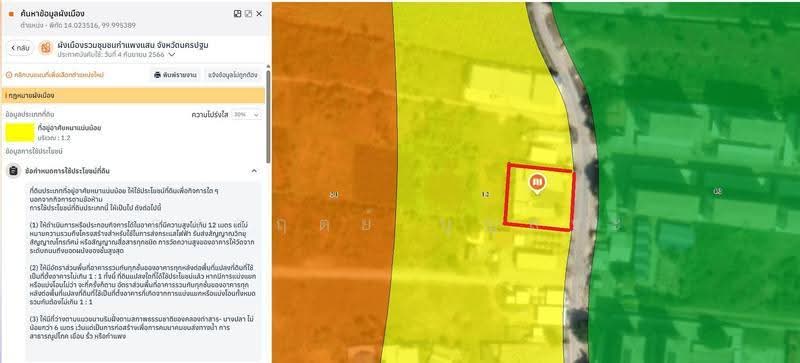800x363 pixels.
Task: Click the แจ้งข้อมูลไม่ถูกต้อง report incorrect data button
Action: point(233,75)
